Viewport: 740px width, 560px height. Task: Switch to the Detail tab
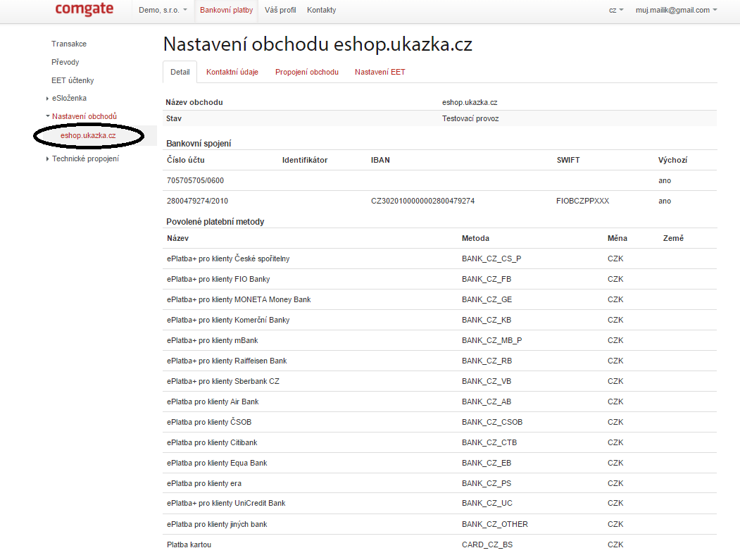(x=180, y=73)
